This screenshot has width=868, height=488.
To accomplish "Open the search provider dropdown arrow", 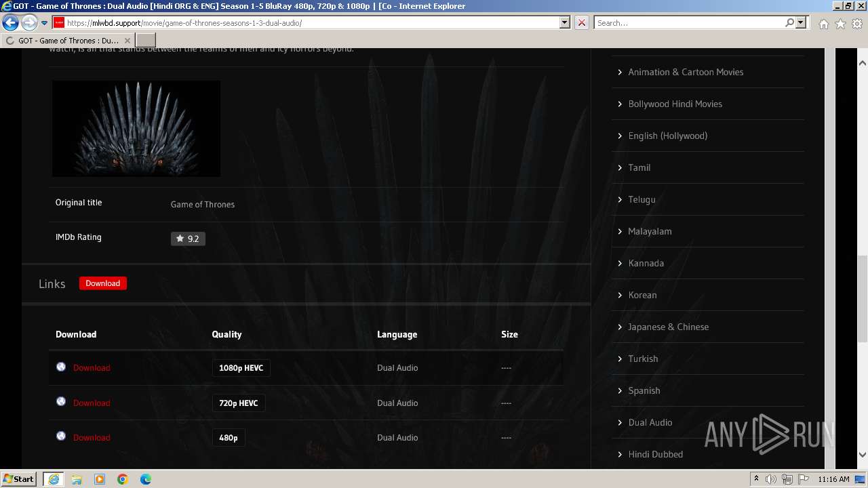I will [x=802, y=23].
